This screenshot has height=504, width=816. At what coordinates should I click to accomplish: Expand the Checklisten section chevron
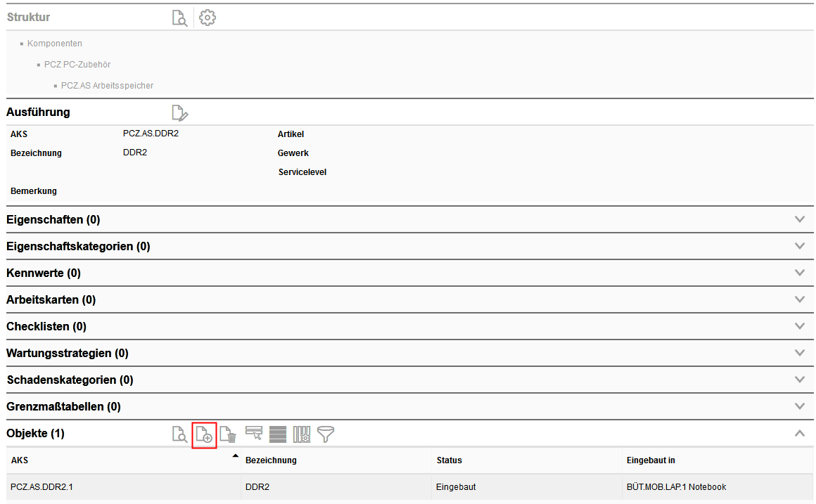[x=799, y=326]
